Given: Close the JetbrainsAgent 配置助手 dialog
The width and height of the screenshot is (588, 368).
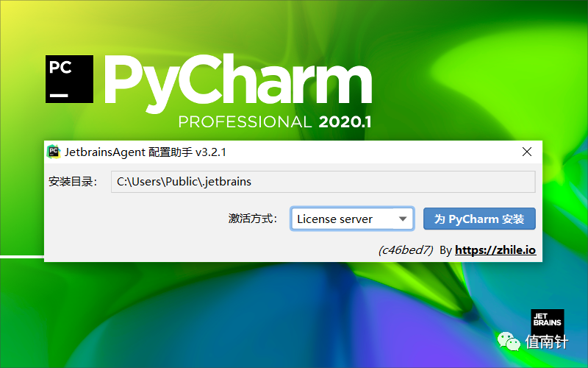Looking at the screenshot, I should [x=527, y=152].
